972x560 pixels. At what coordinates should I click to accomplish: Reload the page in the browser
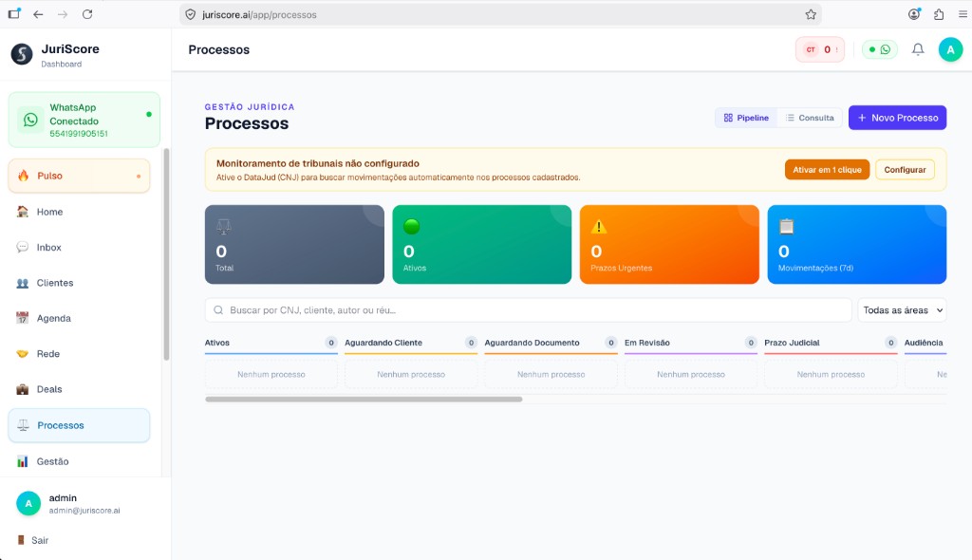coord(87,14)
